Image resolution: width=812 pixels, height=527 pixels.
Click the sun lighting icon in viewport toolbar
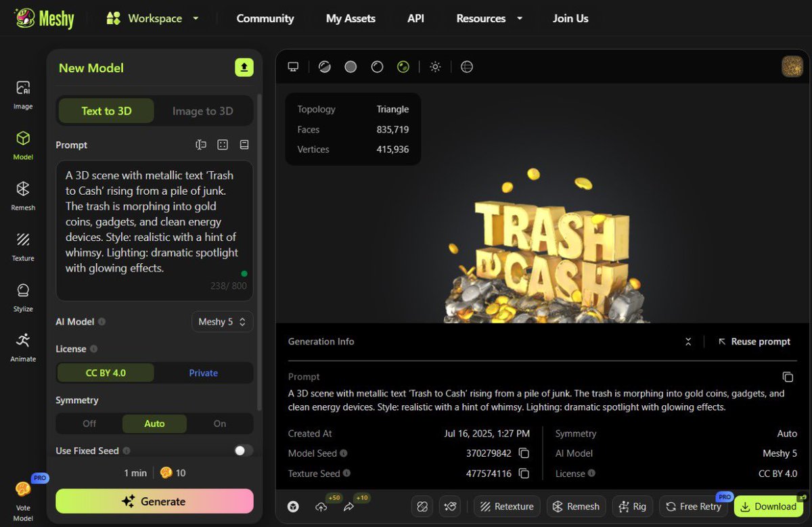pyautogui.click(x=435, y=66)
